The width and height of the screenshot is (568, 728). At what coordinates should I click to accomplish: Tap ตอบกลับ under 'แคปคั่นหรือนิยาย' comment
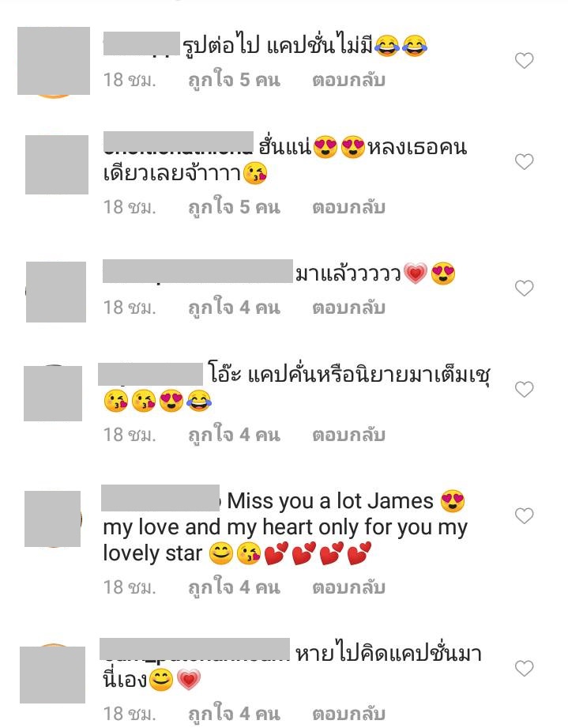(x=348, y=435)
